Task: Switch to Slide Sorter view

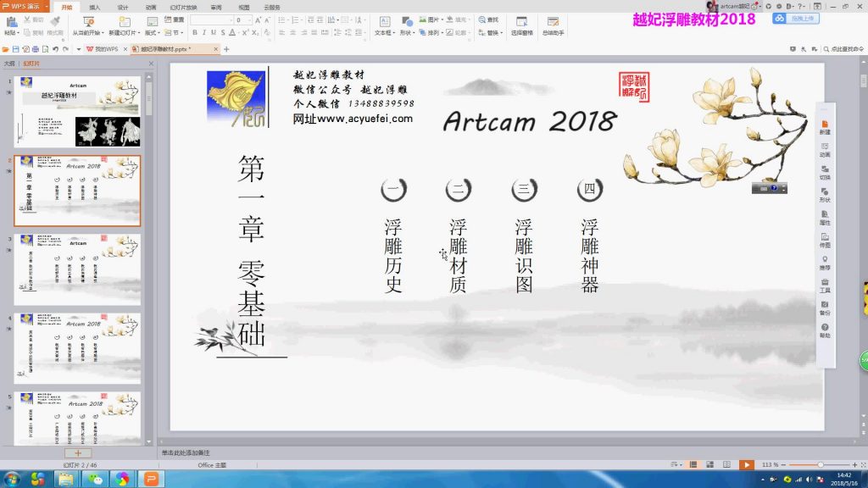Action: (x=709, y=465)
